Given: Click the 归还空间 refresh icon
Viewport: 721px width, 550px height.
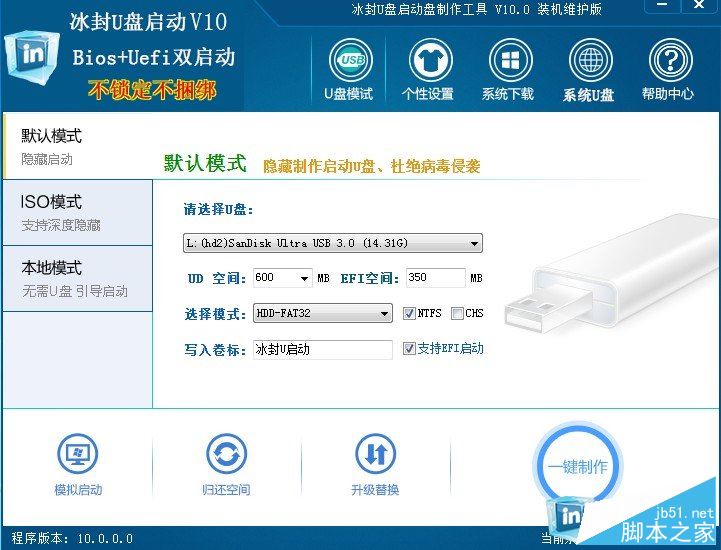Looking at the screenshot, I should pos(226,453).
